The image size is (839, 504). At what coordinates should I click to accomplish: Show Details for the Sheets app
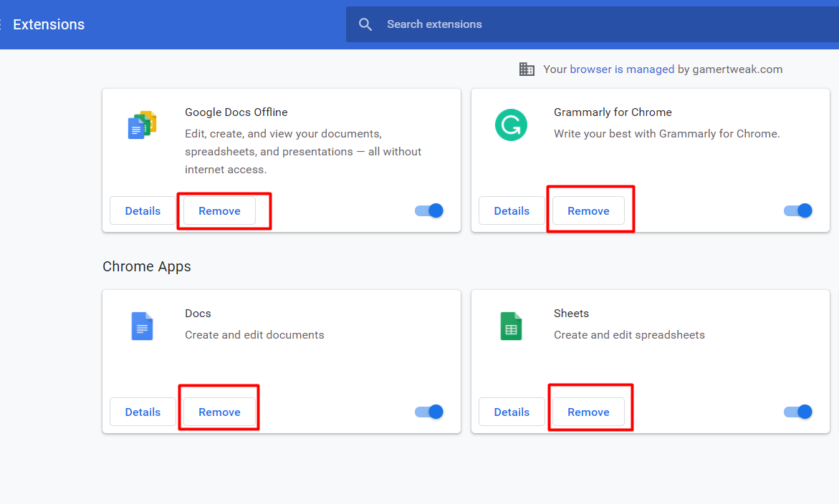512,412
